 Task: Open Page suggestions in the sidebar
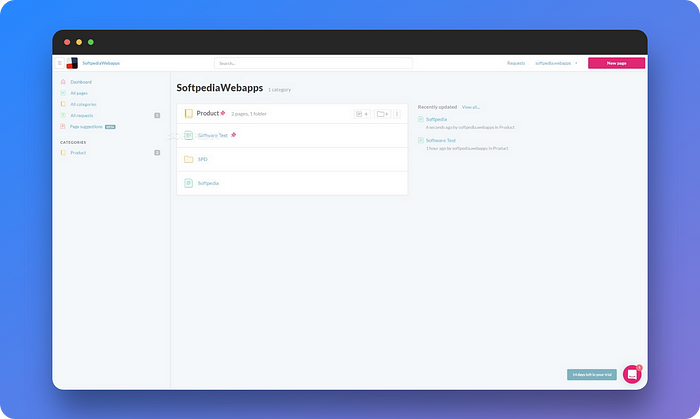[x=86, y=127]
